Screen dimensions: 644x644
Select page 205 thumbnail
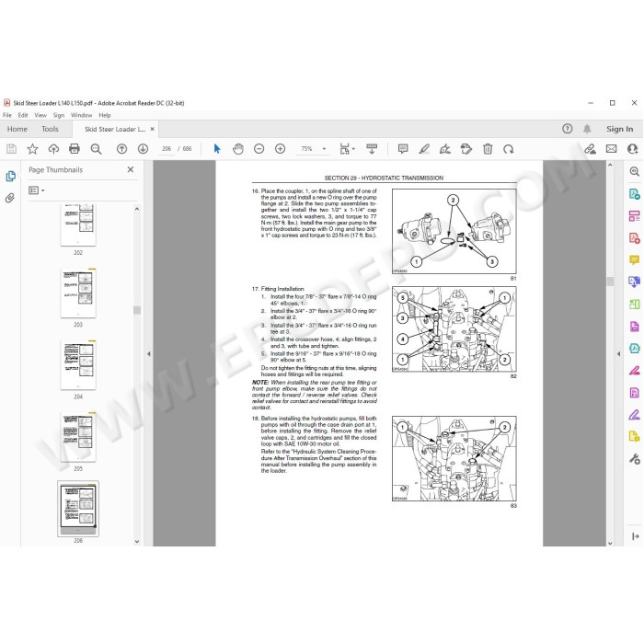[x=78, y=437]
